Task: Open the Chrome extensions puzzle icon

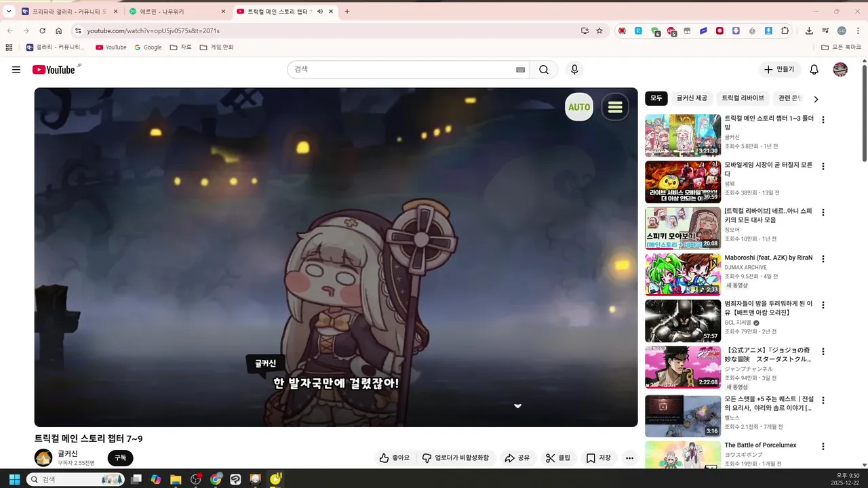Action: click(x=785, y=30)
